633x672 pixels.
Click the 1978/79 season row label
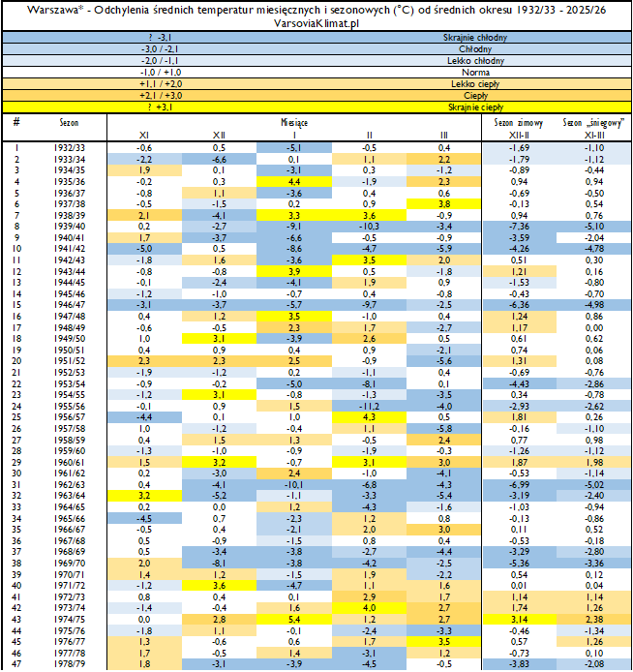70,663
